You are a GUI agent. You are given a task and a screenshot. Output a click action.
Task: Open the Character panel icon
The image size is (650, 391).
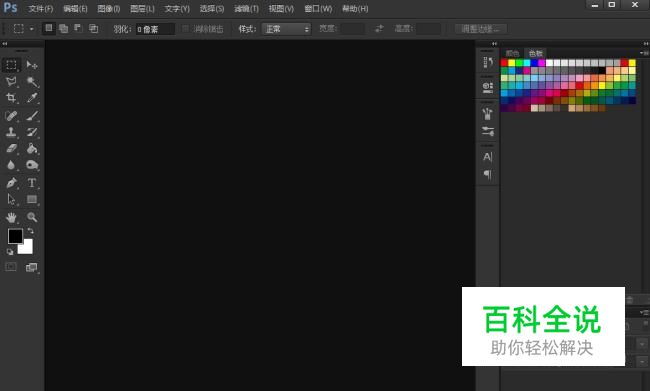[x=488, y=157]
